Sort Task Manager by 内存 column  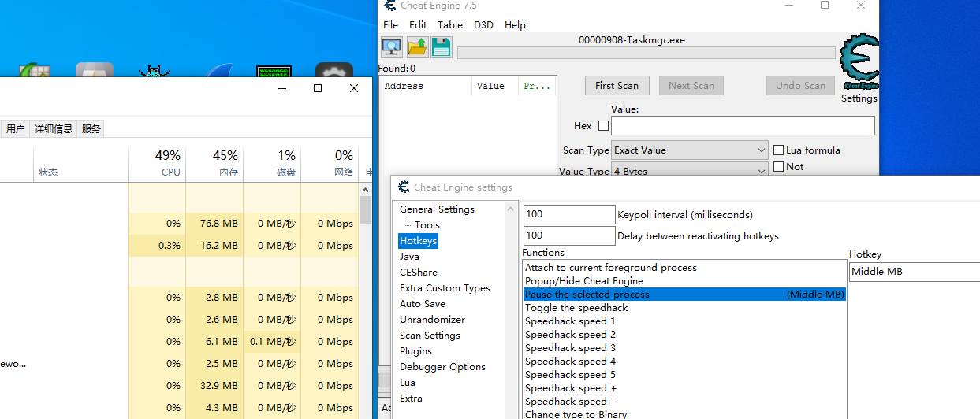pos(214,165)
